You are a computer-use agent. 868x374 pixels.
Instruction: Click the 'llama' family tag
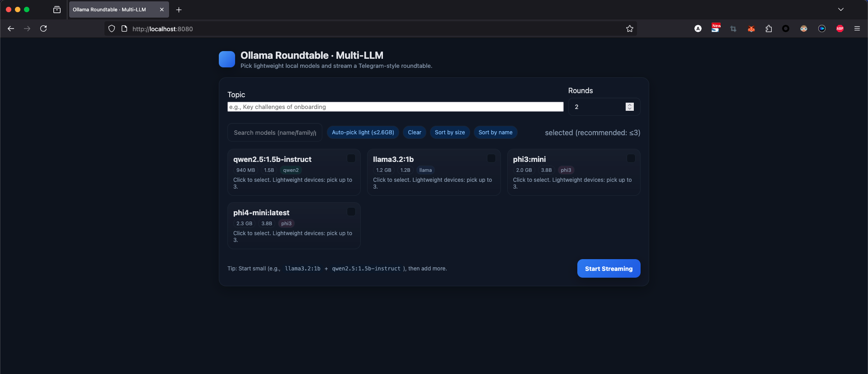425,170
